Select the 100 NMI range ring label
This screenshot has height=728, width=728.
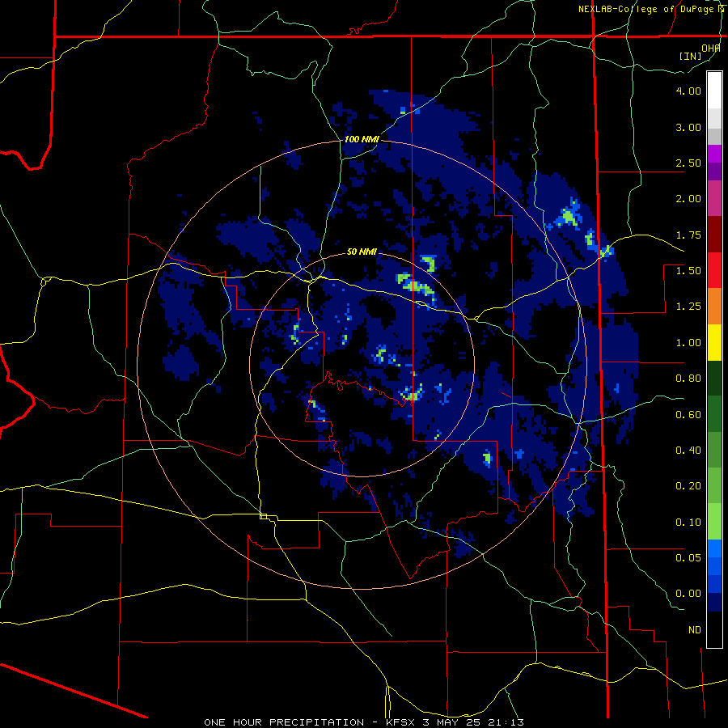coord(362,139)
